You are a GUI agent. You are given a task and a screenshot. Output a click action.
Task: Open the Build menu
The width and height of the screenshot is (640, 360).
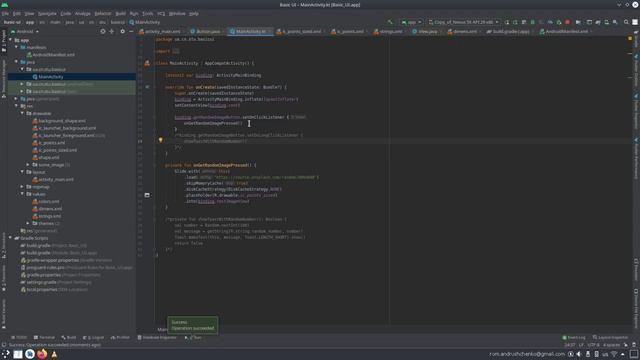[x=120, y=13]
